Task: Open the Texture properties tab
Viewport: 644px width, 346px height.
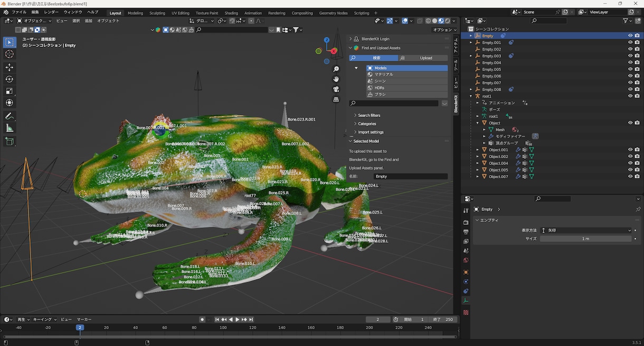Action: [x=466, y=313]
